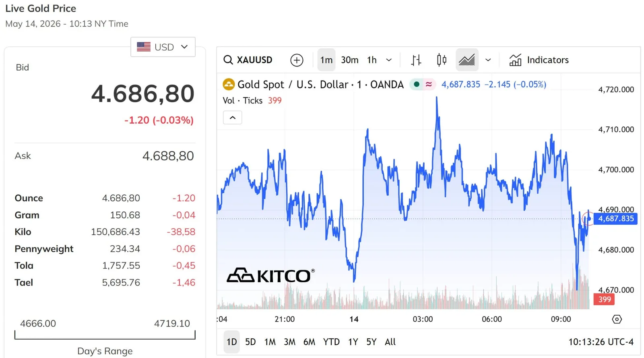This screenshot has width=644, height=358.
Task: Add a compare symbol with the plus icon
Action: 297,60
